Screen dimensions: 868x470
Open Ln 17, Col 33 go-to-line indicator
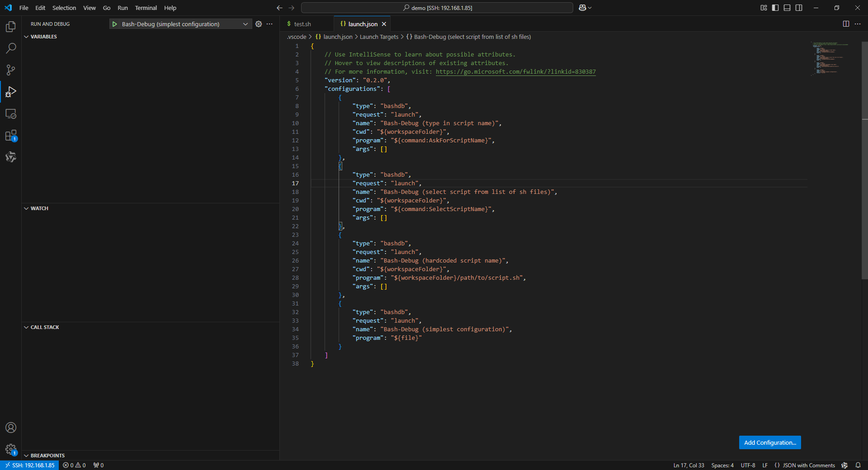point(689,465)
